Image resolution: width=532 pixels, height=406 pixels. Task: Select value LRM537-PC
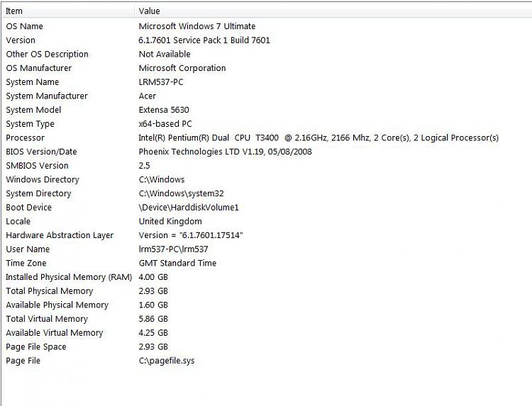pyautogui.click(x=161, y=82)
